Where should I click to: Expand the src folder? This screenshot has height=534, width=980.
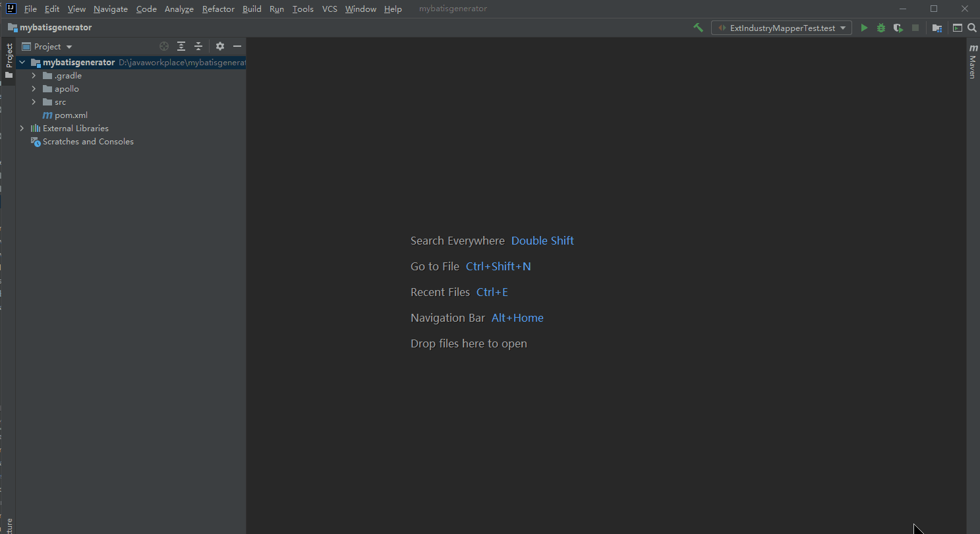(x=34, y=102)
